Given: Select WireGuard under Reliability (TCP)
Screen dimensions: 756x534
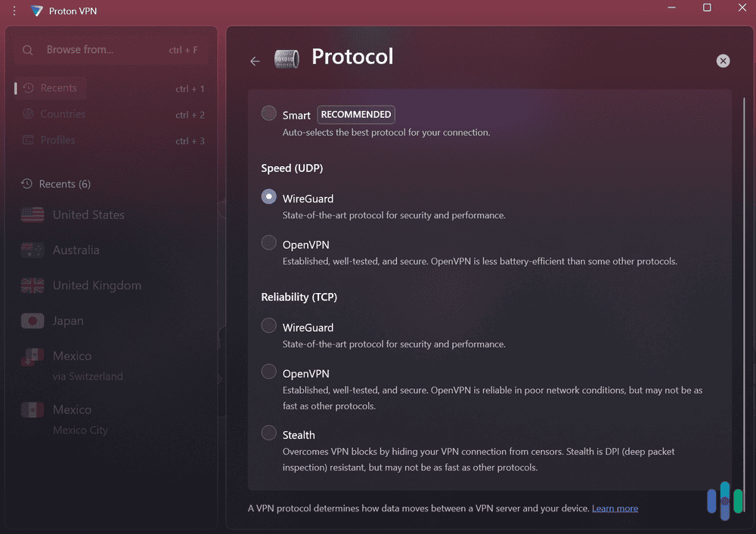Looking at the screenshot, I should coord(268,326).
